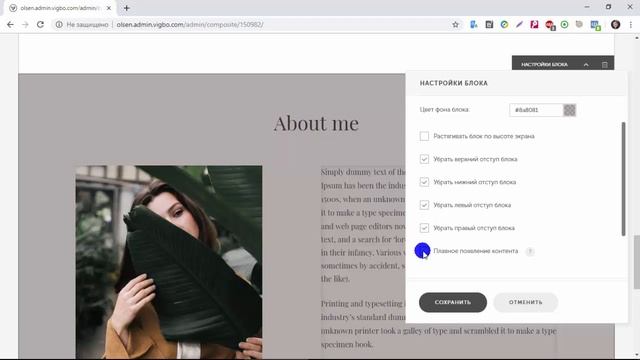Click the Цвет фона блока label
Viewport: 640px width, 360px height.
[444, 109]
